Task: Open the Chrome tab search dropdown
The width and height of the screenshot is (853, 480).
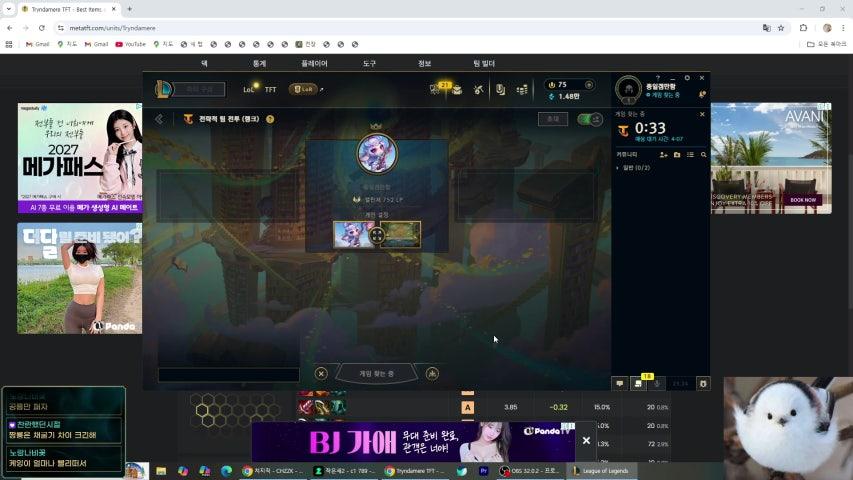Action: coord(9,9)
